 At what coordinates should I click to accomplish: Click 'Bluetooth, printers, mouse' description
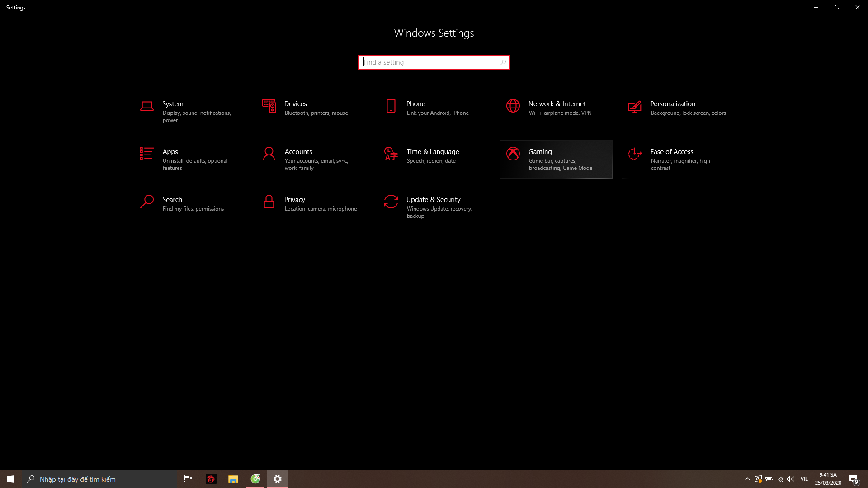pyautogui.click(x=316, y=113)
